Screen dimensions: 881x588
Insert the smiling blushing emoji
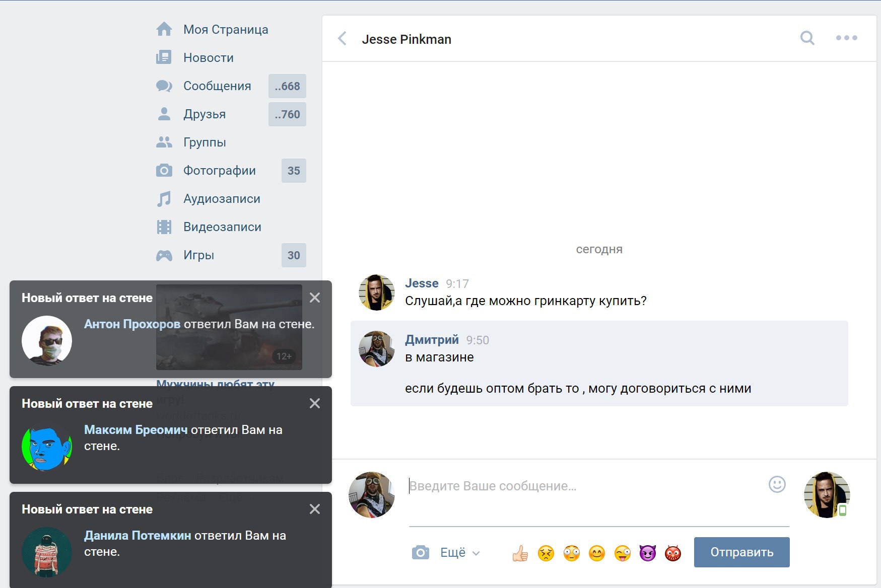[x=597, y=553]
